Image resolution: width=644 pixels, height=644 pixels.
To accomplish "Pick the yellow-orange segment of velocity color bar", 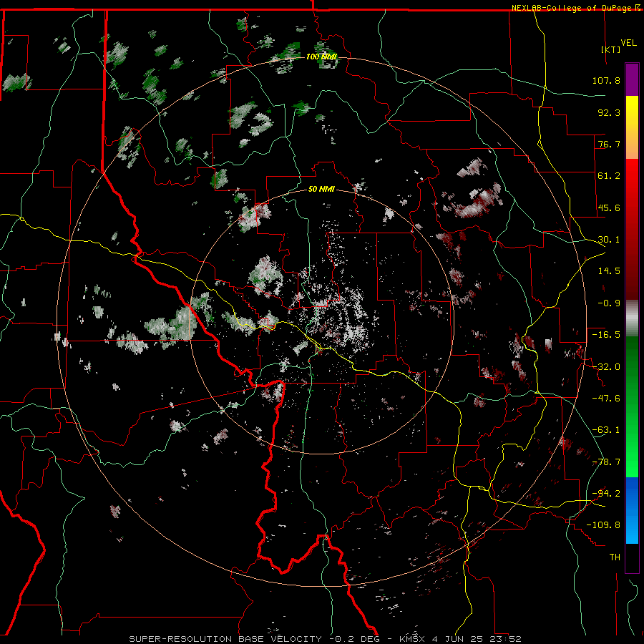I will pos(632,127).
